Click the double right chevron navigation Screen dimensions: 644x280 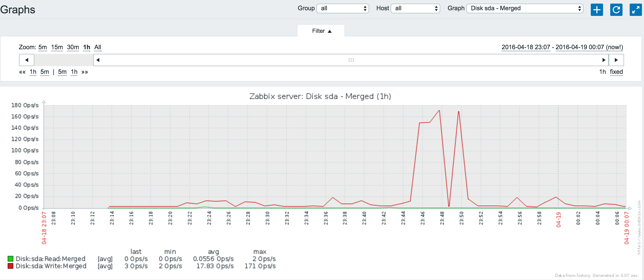(x=85, y=72)
